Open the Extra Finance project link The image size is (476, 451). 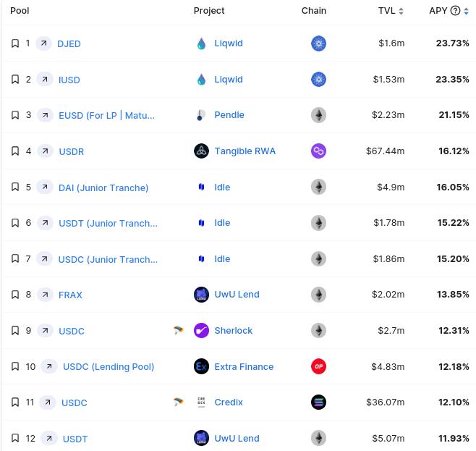tap(244, 366)
